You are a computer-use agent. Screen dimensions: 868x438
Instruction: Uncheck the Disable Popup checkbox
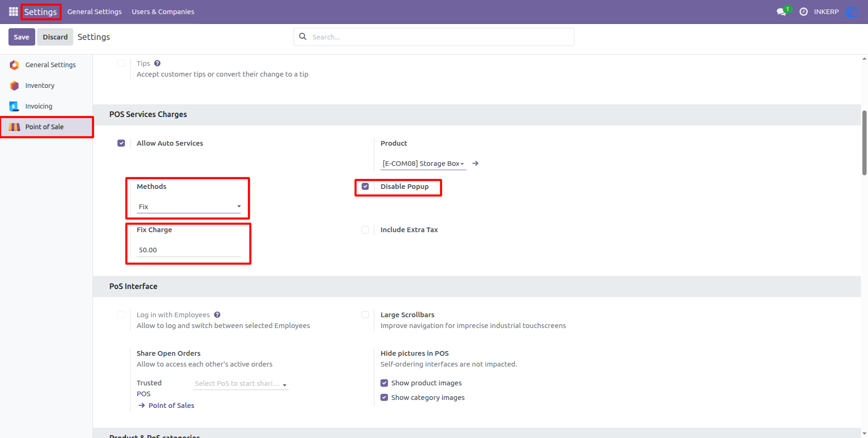[x=365, y=186]
